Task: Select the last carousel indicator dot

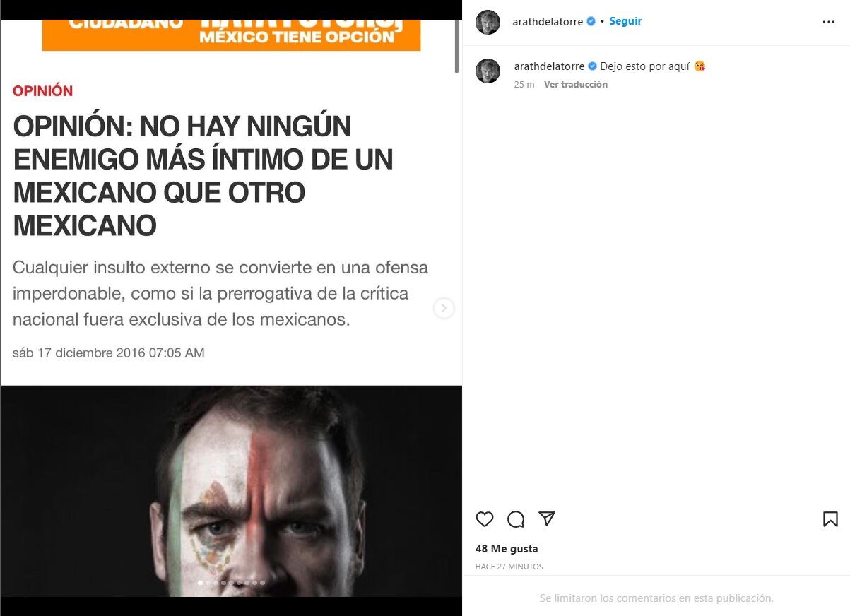Action: point(262,583)
